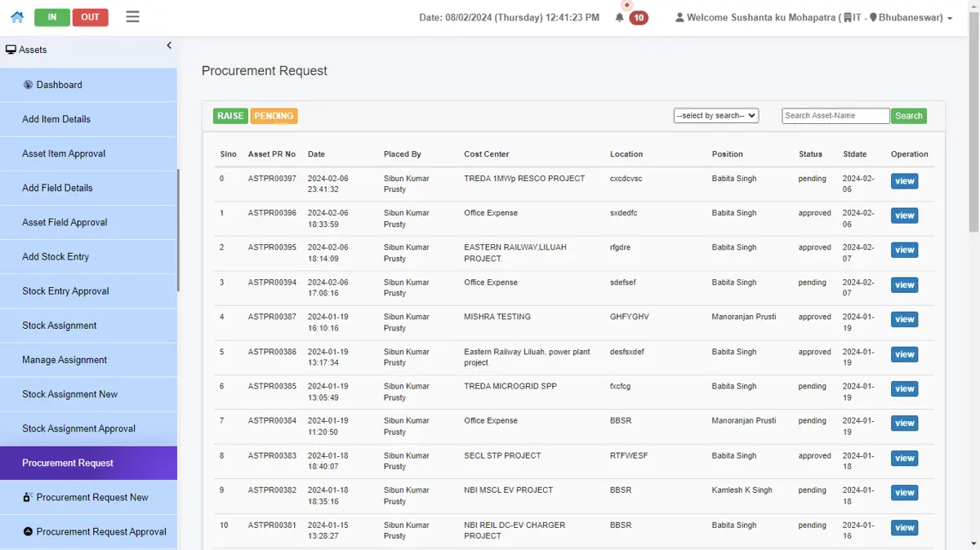Select Procurement Request menu item
Image resolution: width=980 pixels, height=550 pixels.
pos(88,463)
